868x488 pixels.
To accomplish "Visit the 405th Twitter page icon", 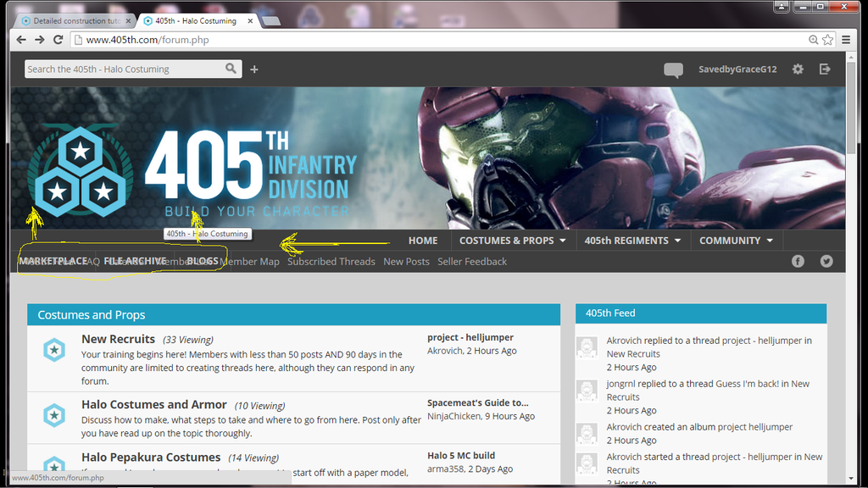I will point(826,261).
